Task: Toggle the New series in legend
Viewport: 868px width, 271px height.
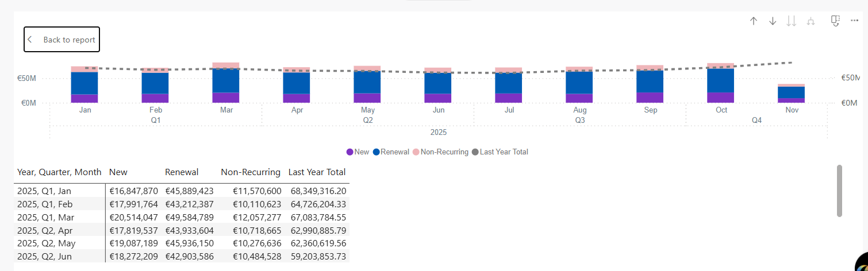Action: (x=358, y=152)
